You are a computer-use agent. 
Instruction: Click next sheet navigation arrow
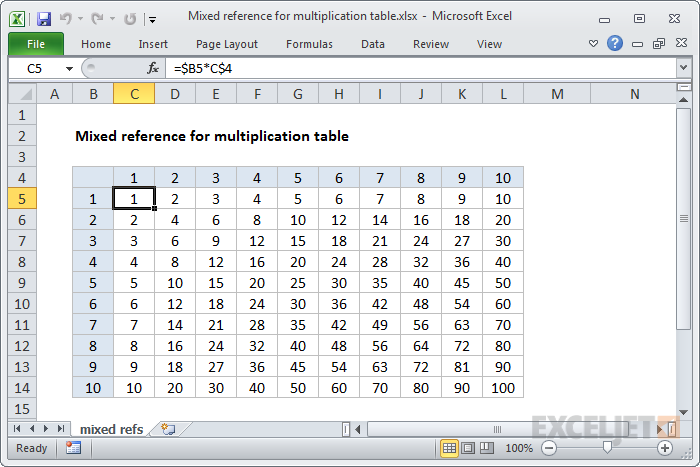coord(46,429)
